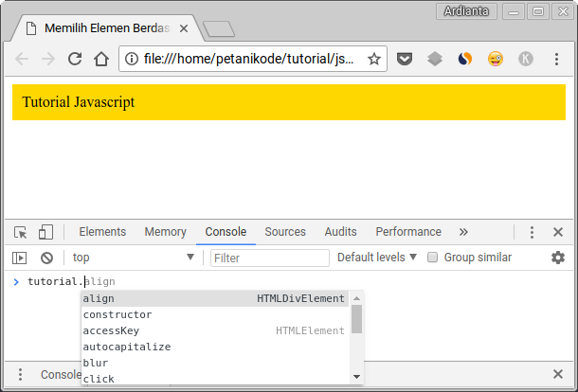Bookmark this page with the star icon
The width and height of the screenshot is (578, 392).
click(374, 59)
